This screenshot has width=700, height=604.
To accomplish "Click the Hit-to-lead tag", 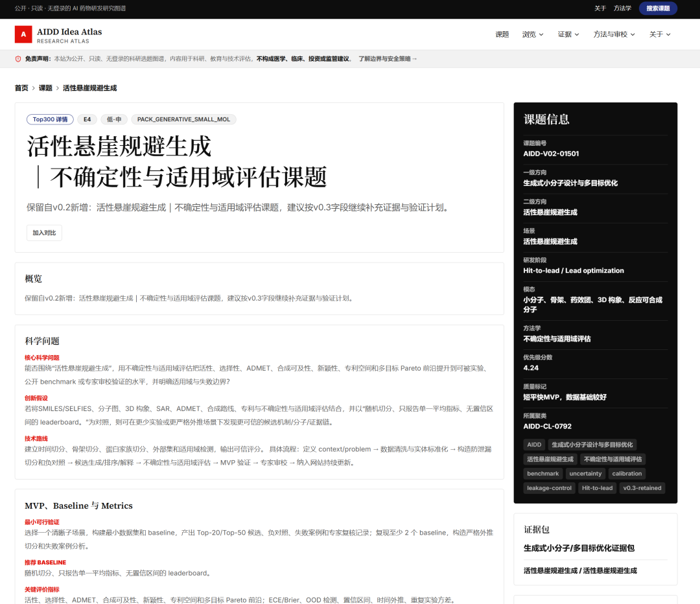I will click(597, 489).
